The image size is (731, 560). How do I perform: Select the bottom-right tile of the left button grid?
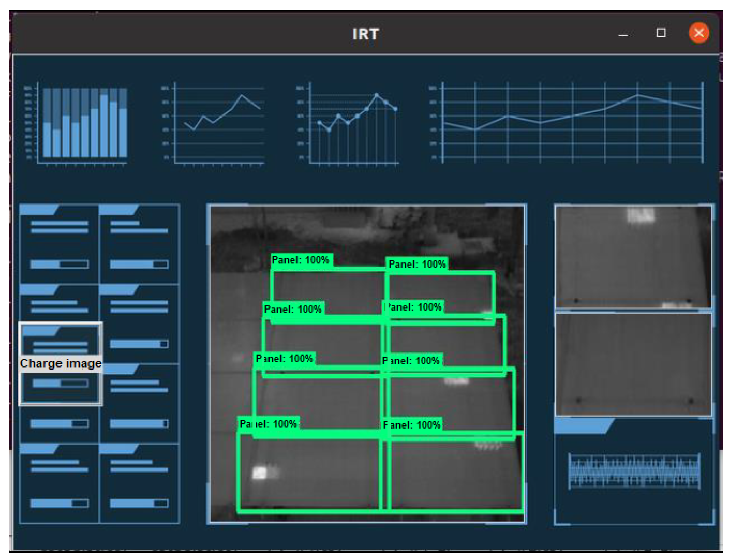point(139,483)
